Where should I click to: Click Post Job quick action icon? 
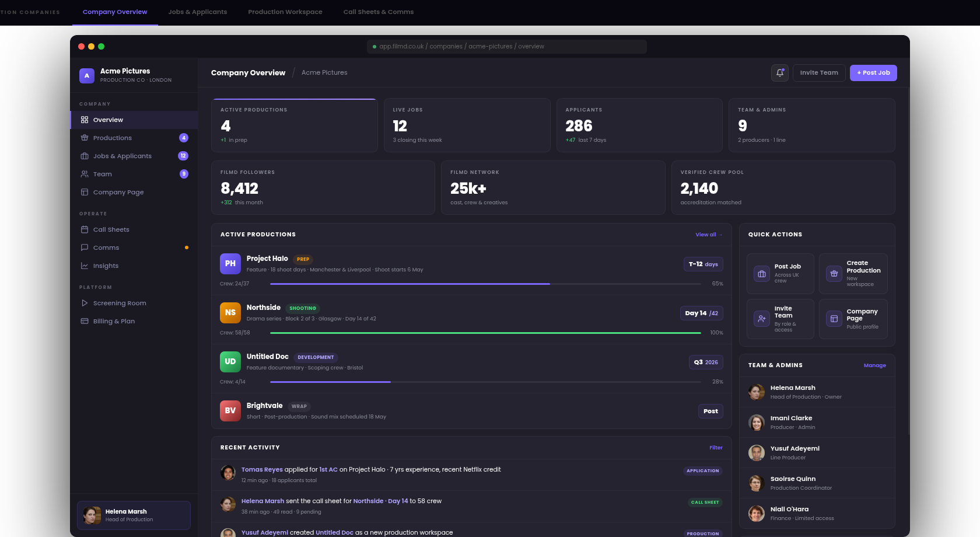click(x=762, y=274)
